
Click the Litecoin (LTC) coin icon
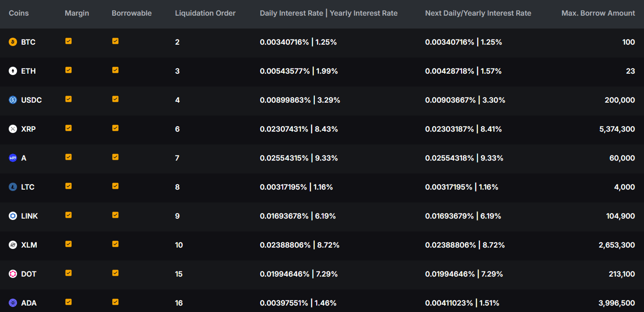(x=13, y=187)
